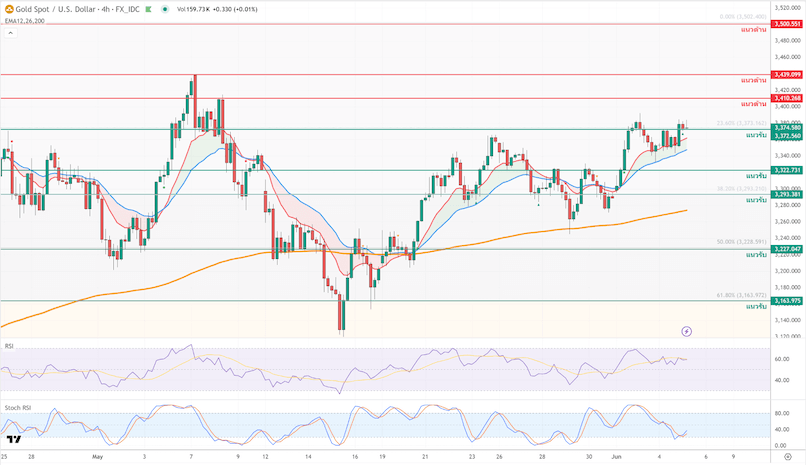806x465 pixels.
Task: Click แนวรับ text under the 3,163.975 line
Action: pos(756,307)
